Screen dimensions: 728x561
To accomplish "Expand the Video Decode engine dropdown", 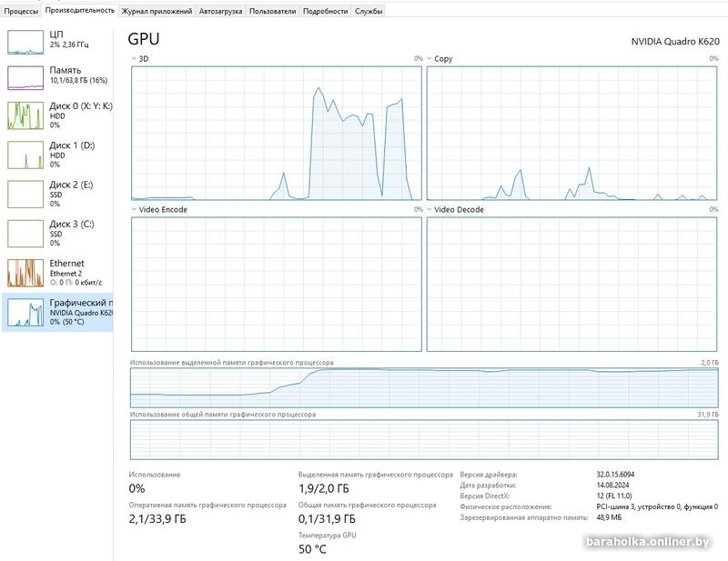I will pyautogui.click(x=430, y=210).
